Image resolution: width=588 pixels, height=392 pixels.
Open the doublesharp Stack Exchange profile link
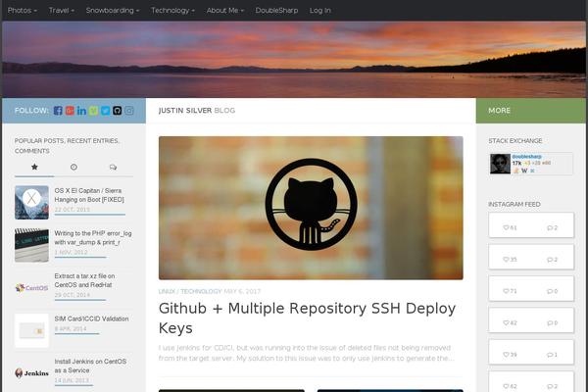click(x=526, y=157)
